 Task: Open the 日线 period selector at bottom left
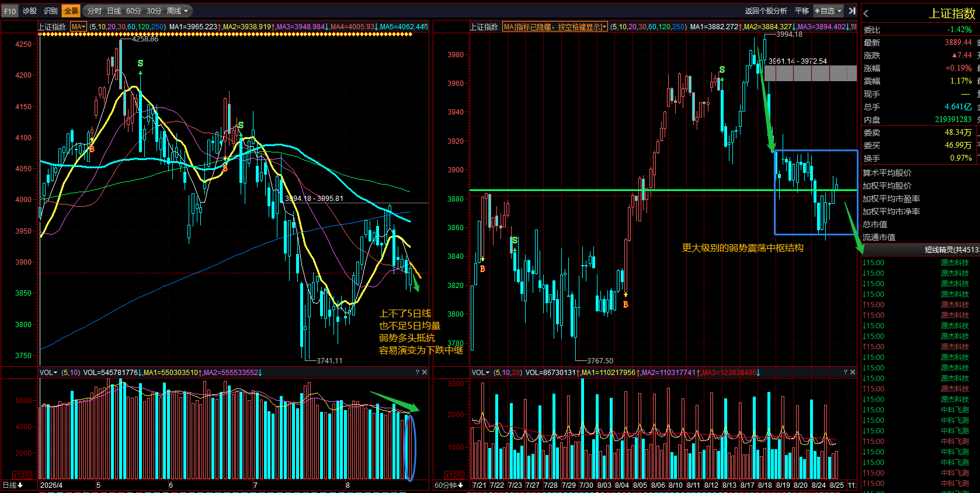tap(13, 485)
